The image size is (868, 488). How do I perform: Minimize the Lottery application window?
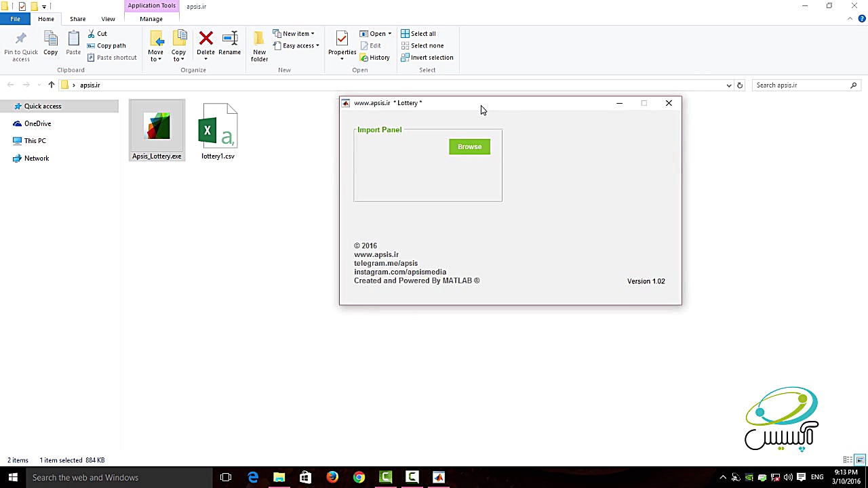[619, 103]
